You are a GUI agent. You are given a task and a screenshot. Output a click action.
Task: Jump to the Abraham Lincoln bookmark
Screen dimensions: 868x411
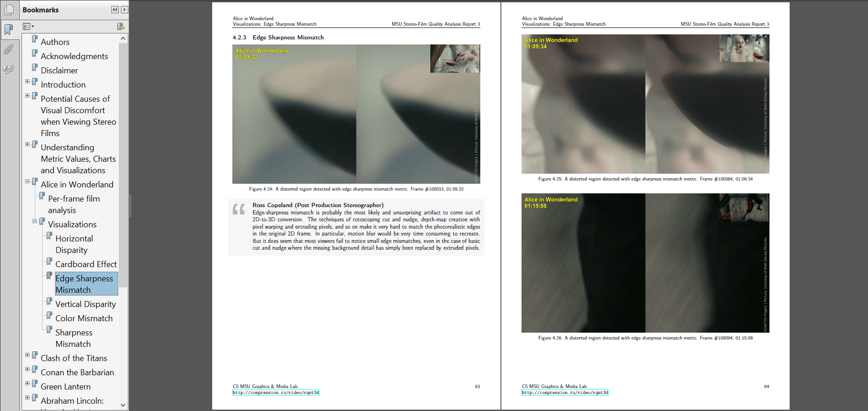[72, 401]
